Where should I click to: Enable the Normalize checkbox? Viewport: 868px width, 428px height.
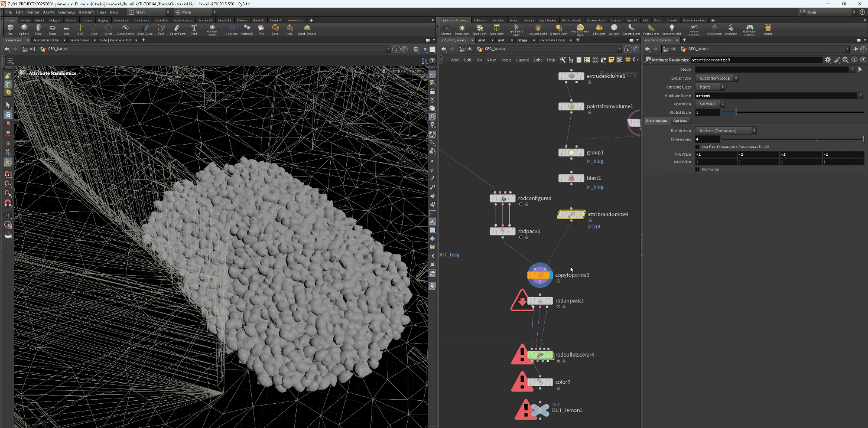(x=698, y=169)
